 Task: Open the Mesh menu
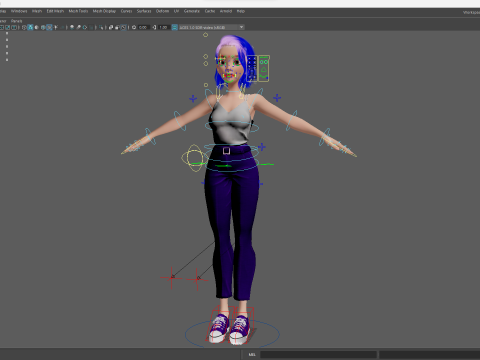tap(37, 11)
